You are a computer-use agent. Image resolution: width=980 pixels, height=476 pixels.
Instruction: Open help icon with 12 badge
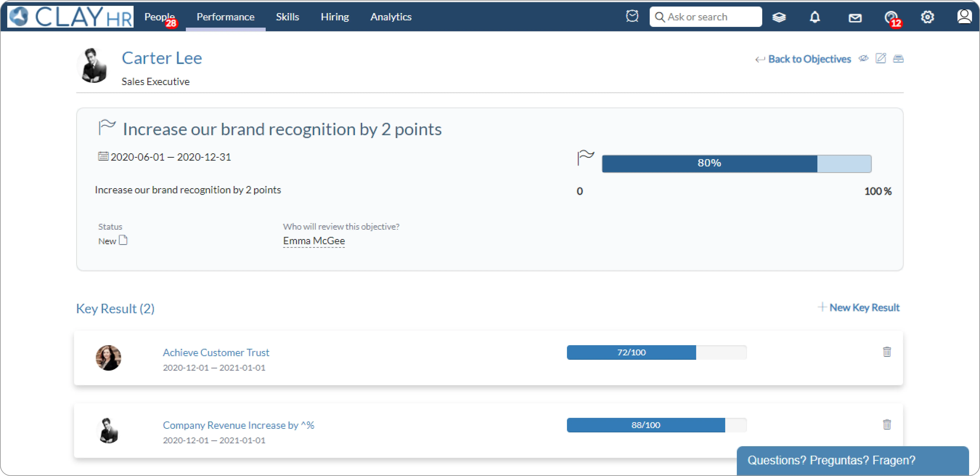[x=891, y=17]
